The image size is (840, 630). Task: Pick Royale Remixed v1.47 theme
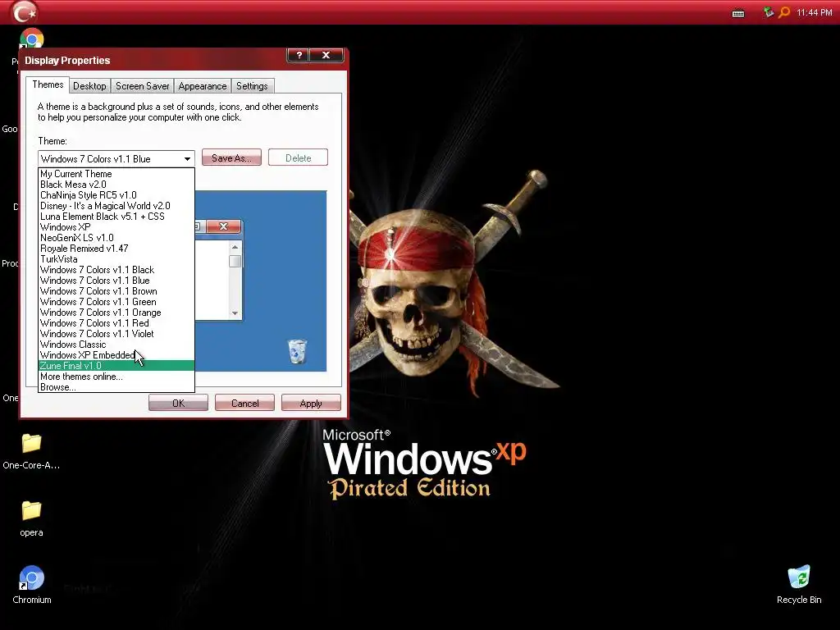click(x=116, y=249)
